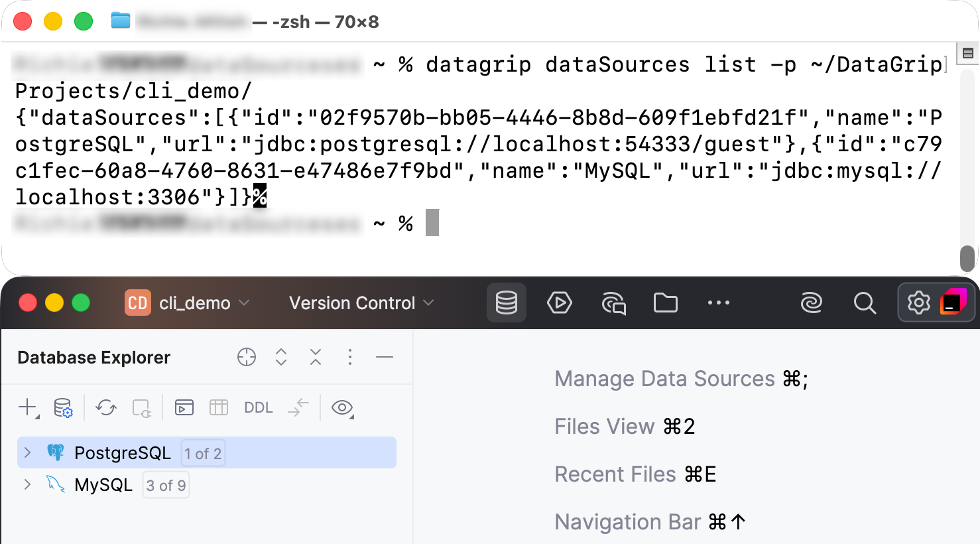Open the more tool windows ellipsis
Viewport: 980px width, 544px height.
pyautogui.click(x=719, y=303)
